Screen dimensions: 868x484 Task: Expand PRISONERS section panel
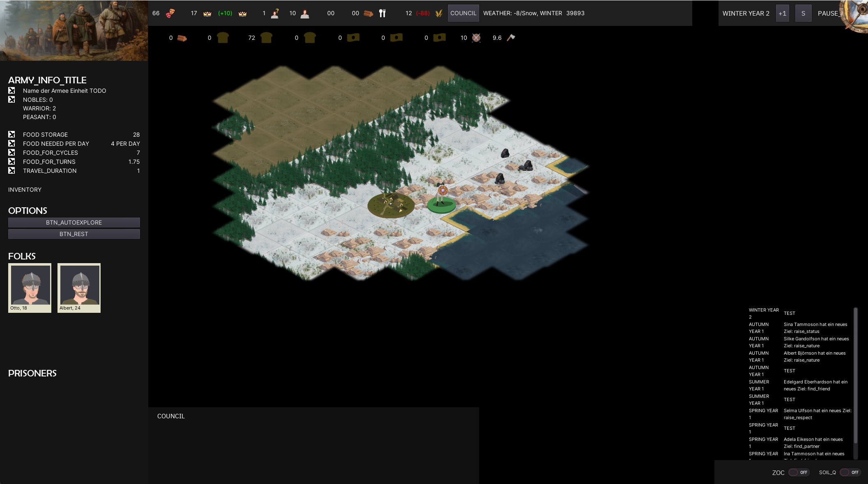point(32,373)
